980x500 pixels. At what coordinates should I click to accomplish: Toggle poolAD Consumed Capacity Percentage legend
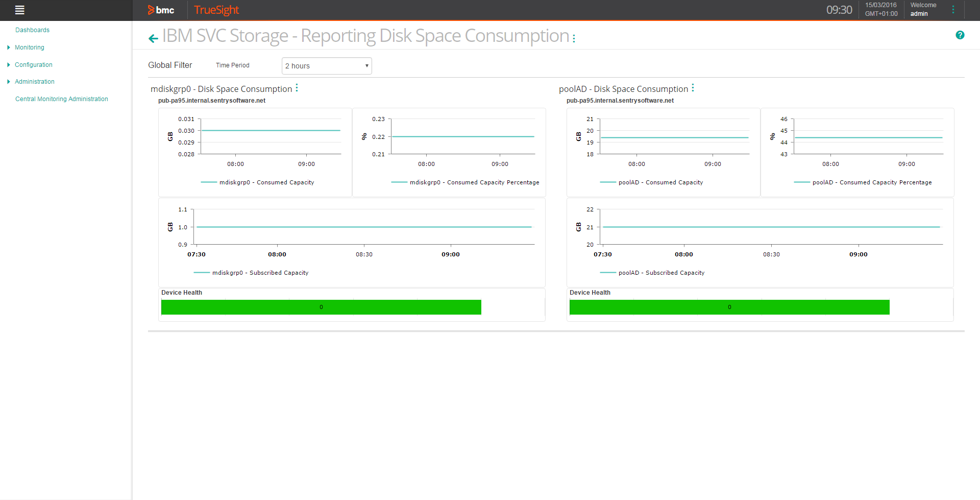coord(863,182)
